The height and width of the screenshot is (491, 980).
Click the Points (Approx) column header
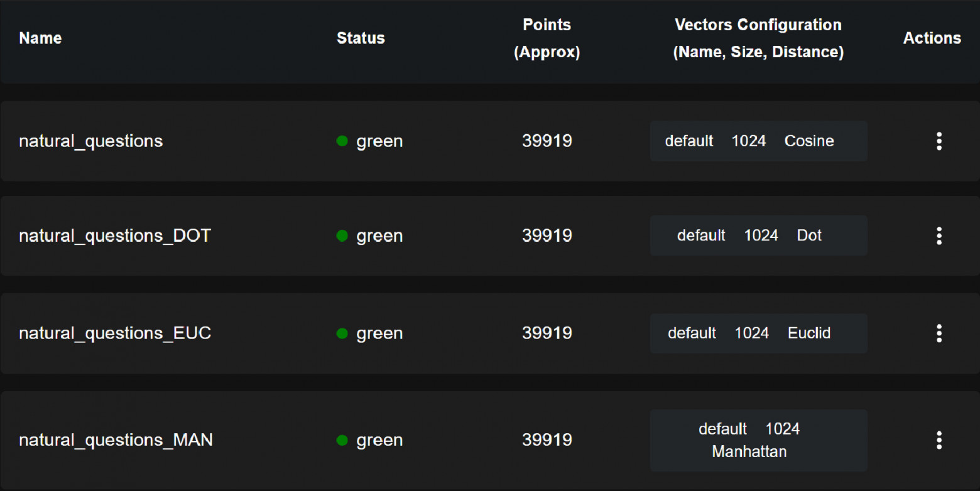(x=547, y=38)
